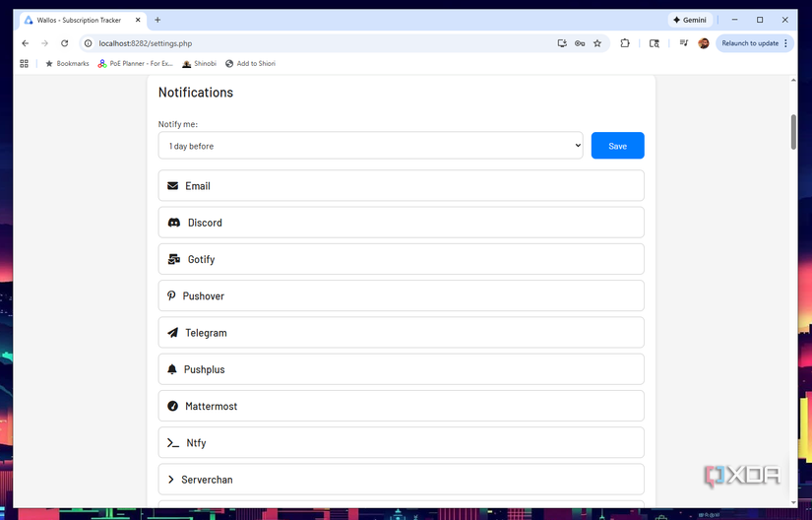This screenshot has height=520, width=812.
Task: Expand the Gotify notification section
Action: coord(401,259)
